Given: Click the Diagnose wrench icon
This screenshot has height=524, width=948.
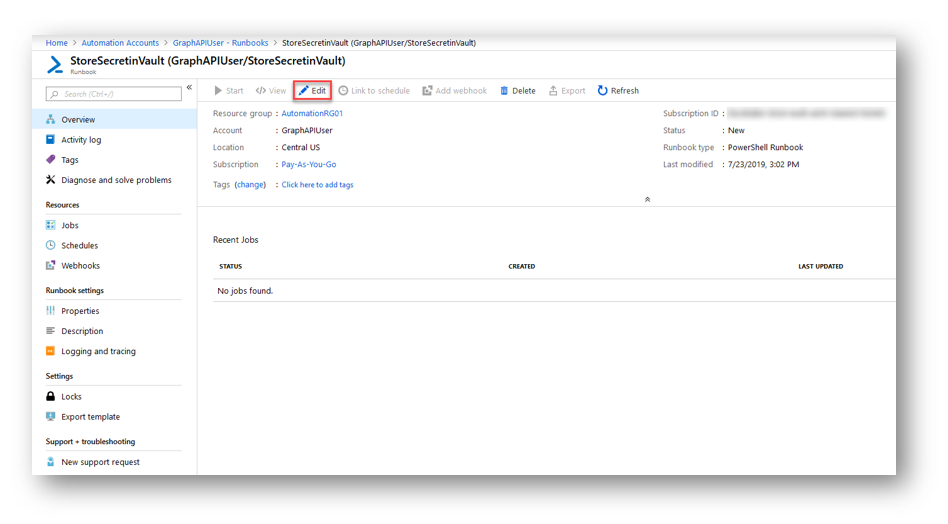Looking at the screenshot, I should (51, 180).
